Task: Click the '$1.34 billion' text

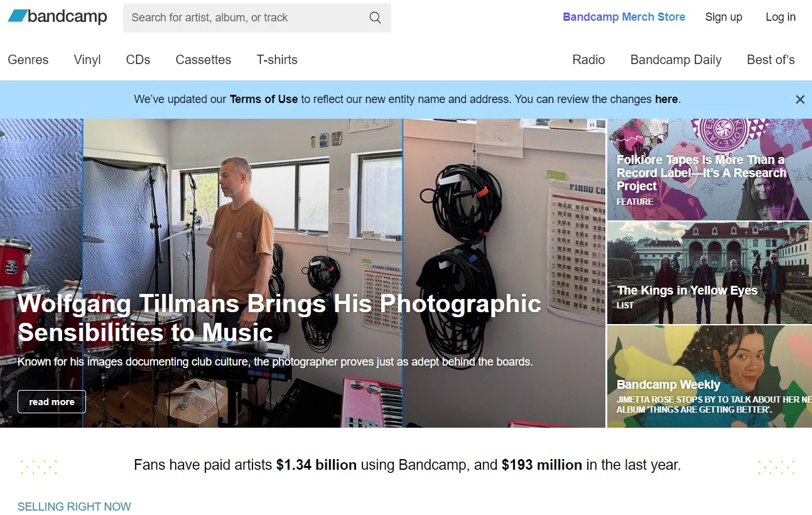Action: point(317,465)
